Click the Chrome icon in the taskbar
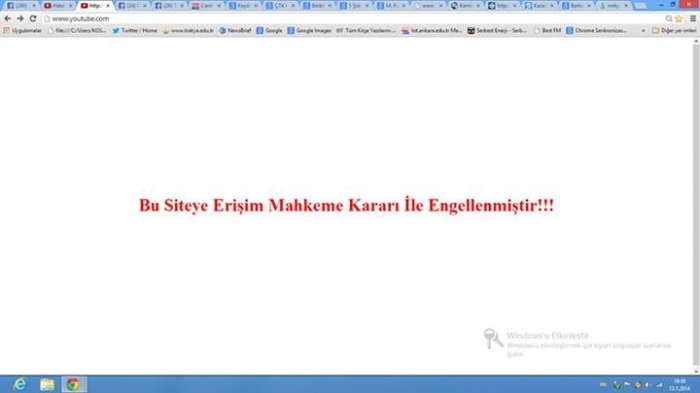Image resolution: width=700 pixels, height=393 pixels. pyautogui.click(x=73, y=384)
